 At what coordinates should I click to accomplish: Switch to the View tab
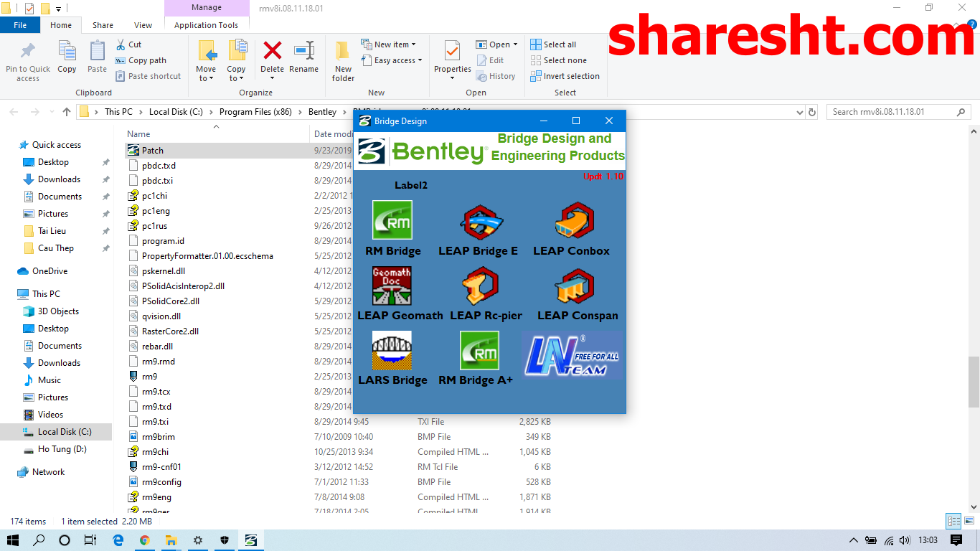pyautogui.click(x=143, y=25)
